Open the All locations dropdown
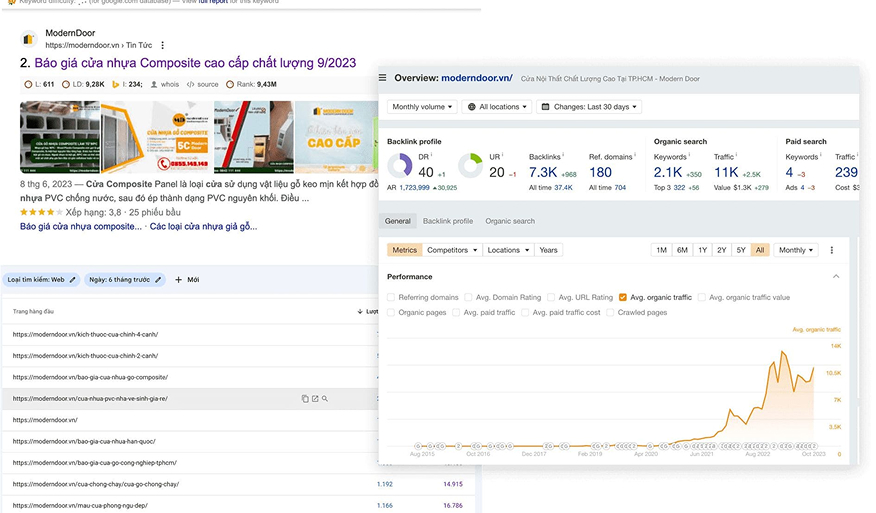 coord(497,107)
